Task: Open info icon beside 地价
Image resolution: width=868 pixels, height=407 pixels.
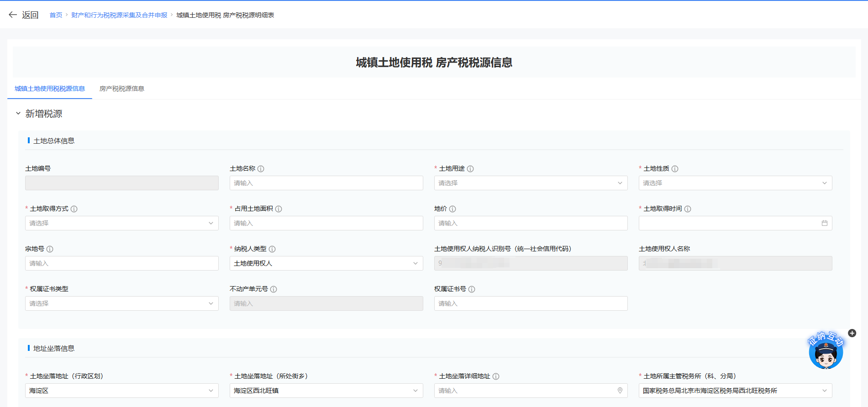Action: pyautogui.click(x=452, y=209)
